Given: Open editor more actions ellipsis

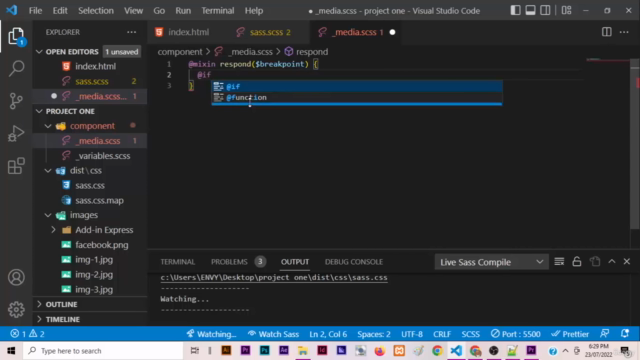Looking at the screenshot, I should (624, 32).
